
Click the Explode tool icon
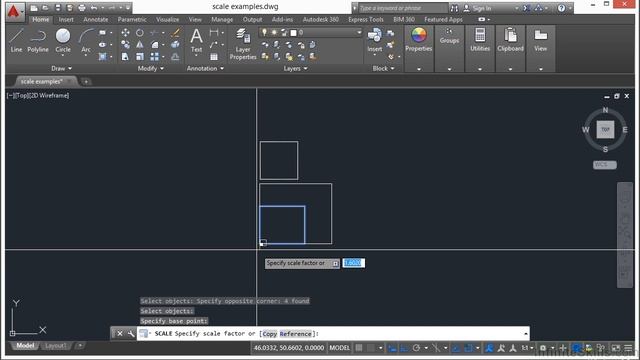[x=176, y=44]
